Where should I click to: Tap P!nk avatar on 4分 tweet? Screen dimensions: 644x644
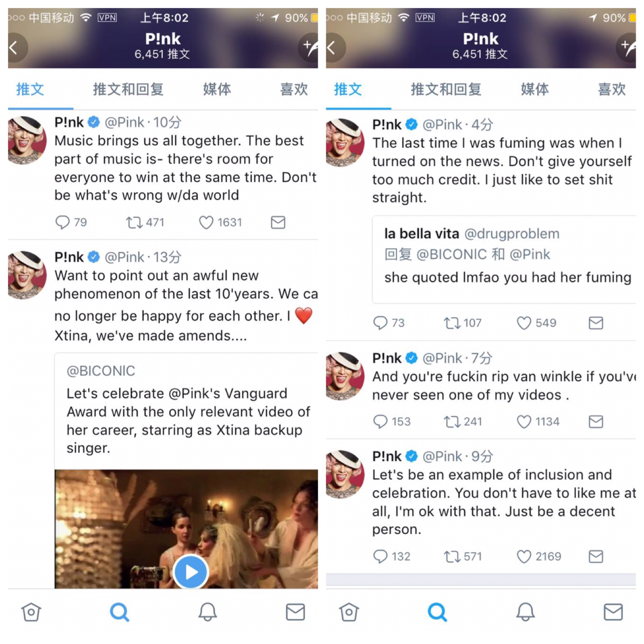pyautogui.click(x=343, y=143)
